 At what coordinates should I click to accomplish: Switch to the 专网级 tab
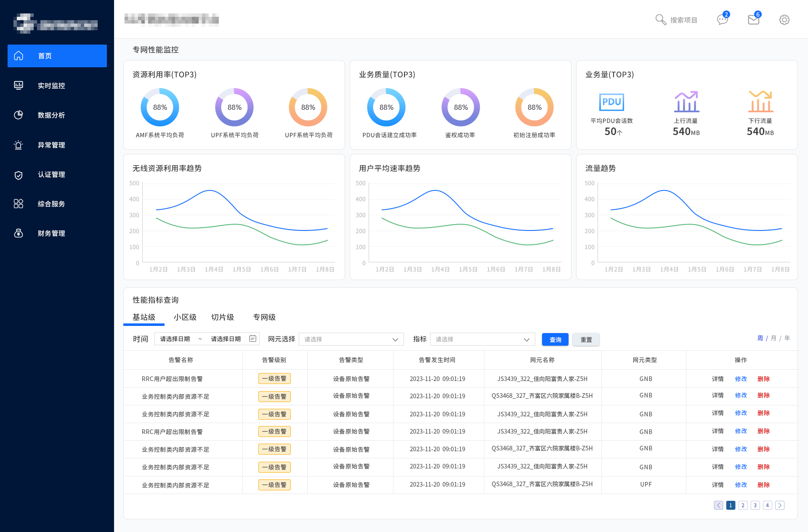(x=264, y=317)
